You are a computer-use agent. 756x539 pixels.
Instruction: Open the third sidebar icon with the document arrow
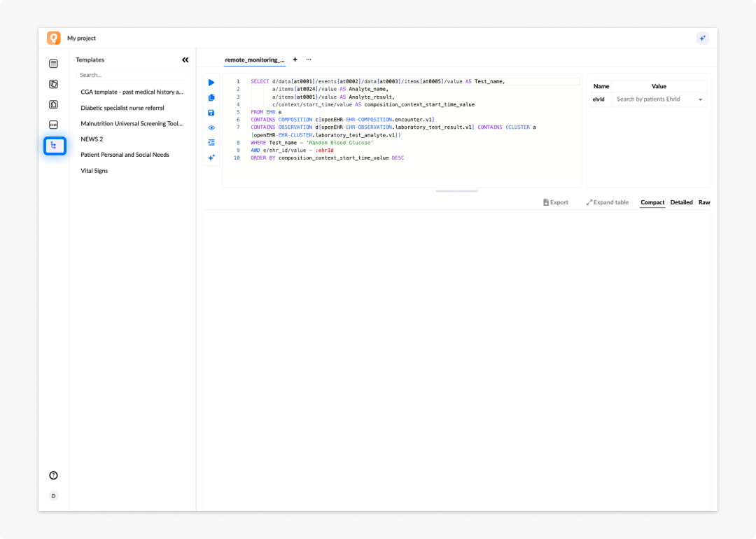tap(53, 104)
